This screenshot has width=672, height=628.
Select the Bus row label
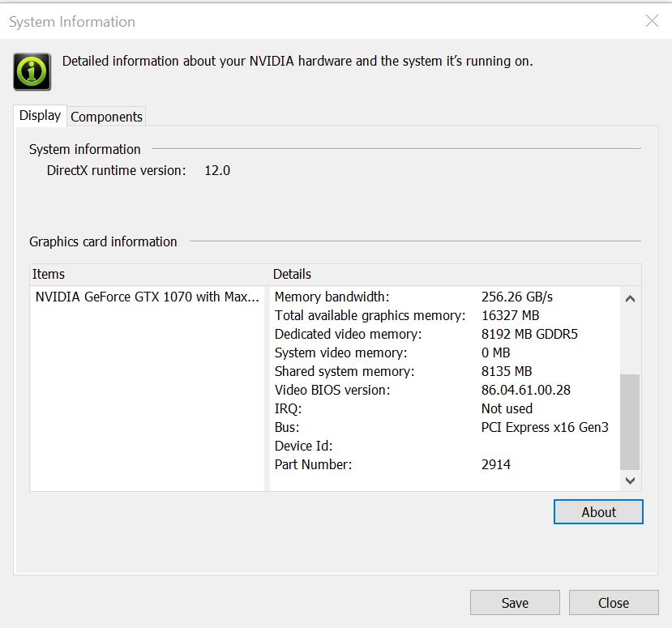point(287,427)
